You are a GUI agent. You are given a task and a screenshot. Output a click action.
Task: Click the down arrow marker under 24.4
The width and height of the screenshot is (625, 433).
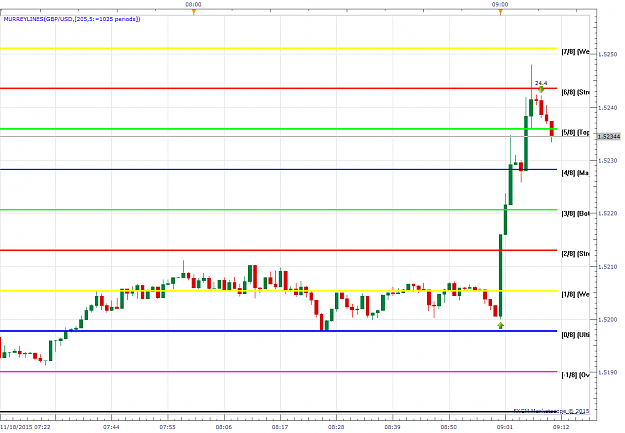pyautogui.click(x=541, y=89)
